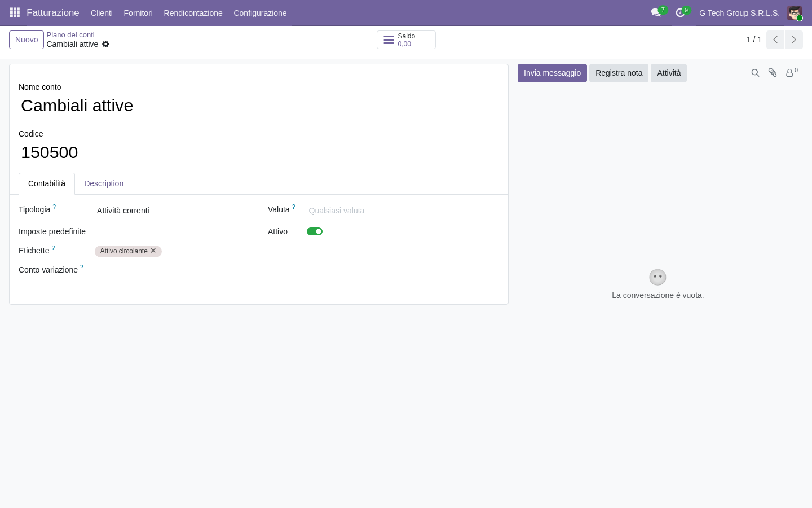Viewport: 812px width, 508px height.
Task: Select the Contabilità tab
Action: tap(47, 183)
